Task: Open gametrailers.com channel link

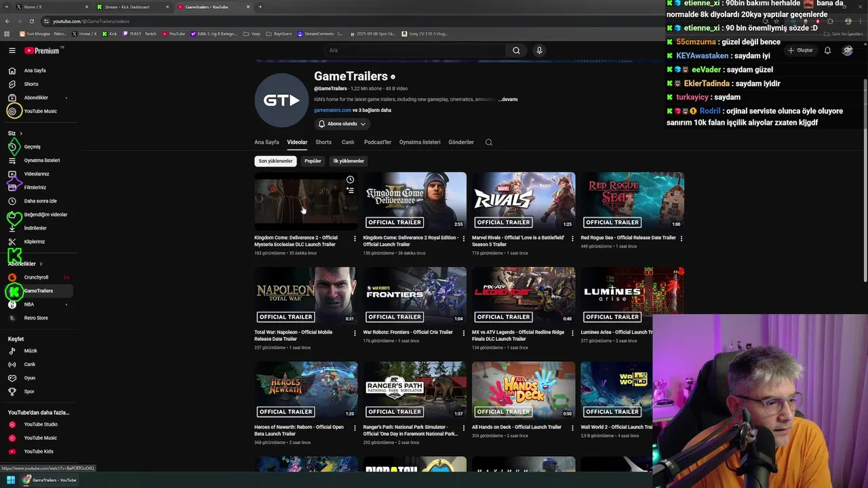Action: 332,110
